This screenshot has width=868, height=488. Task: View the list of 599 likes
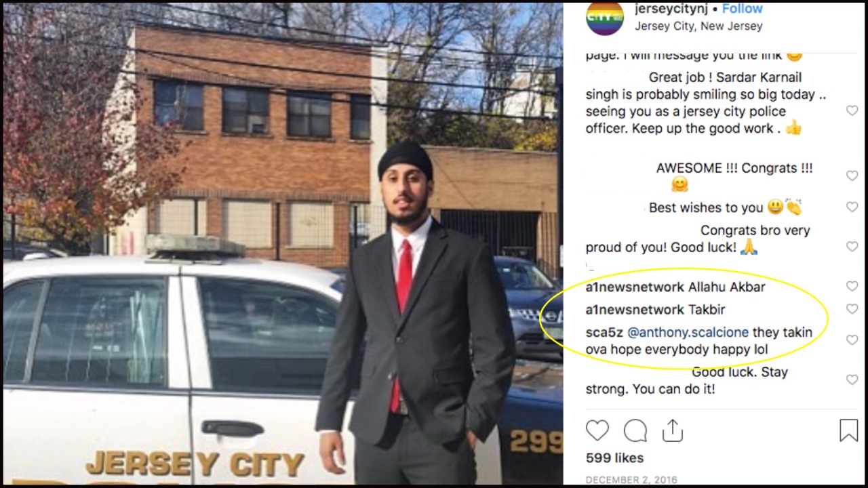tap(615, 458)
